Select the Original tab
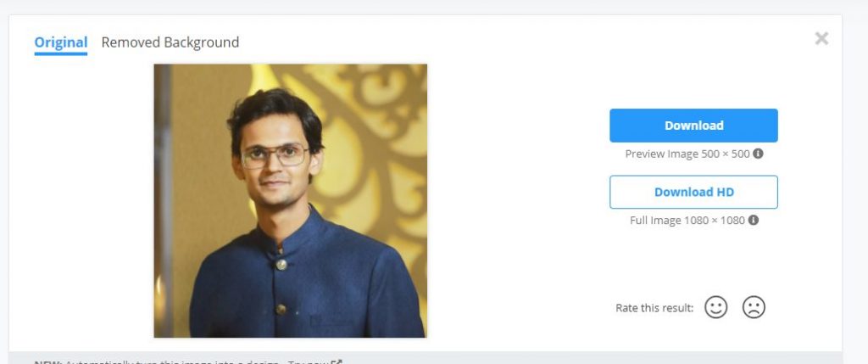The image size is (868, 364). pyautogui.click(x=61, y=42)
